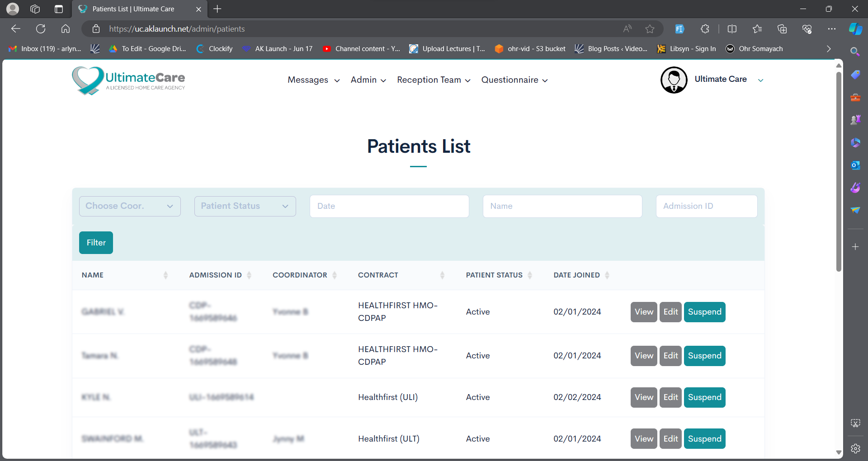Screen dimensions: 868x461
Task: Click the address bar URL
Action: 177,29
